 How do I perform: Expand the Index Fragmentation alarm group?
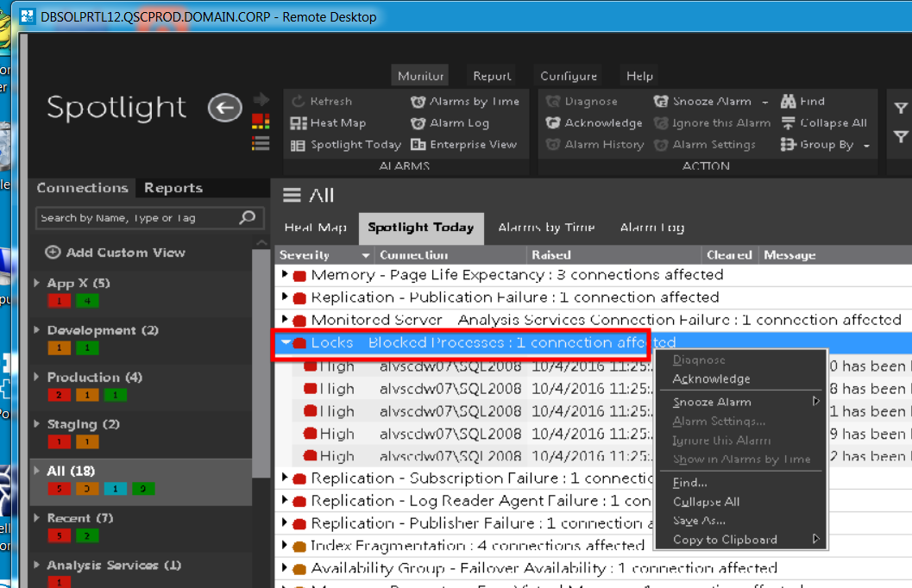tap(285, 545)
